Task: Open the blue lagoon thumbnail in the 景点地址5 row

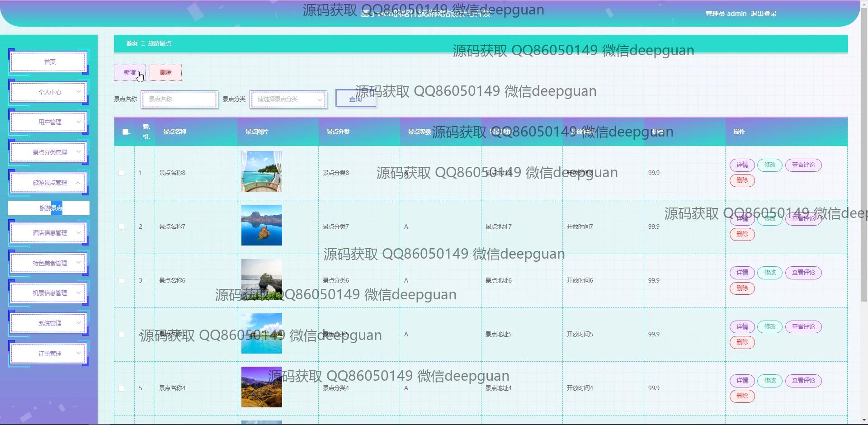Action: pyautogui.click(x=262, y=333)
